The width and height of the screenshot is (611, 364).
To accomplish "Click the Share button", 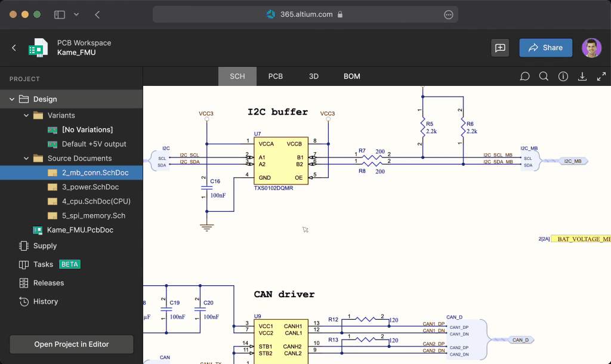I will coord(545,48).
